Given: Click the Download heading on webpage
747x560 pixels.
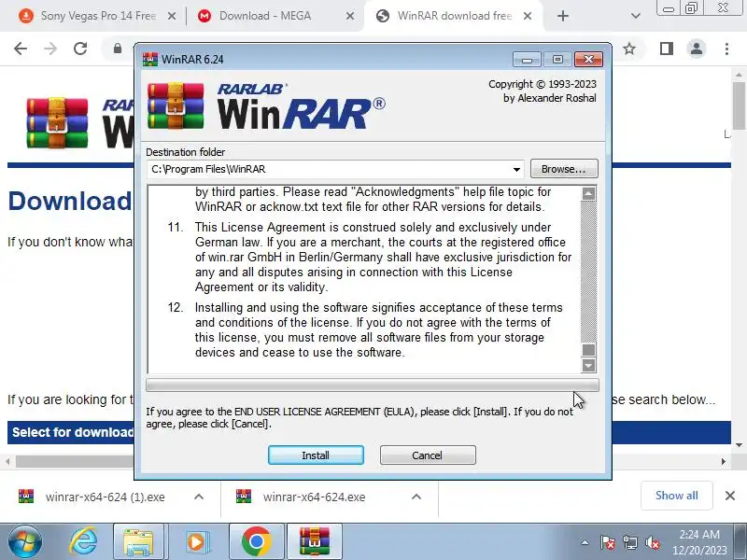Looking at the screenshot, I should (70, 201).
